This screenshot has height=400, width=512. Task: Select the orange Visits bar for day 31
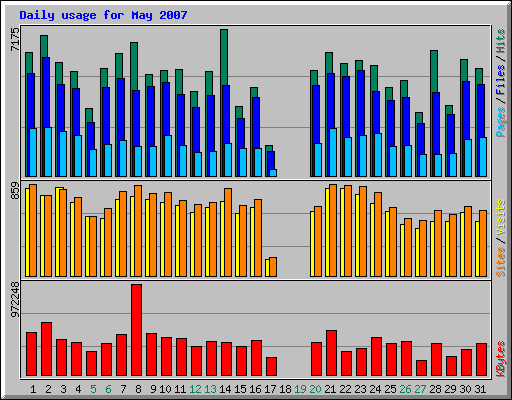tap(483, 243)
